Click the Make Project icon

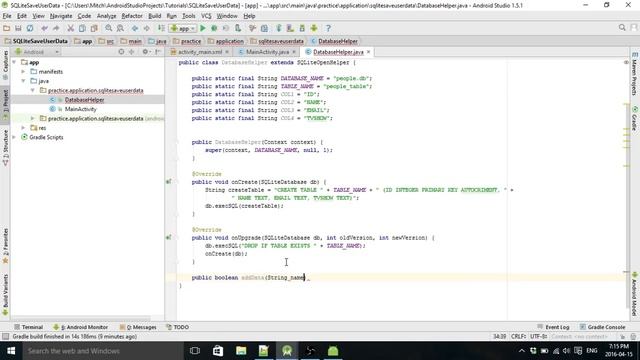[161, 28]
